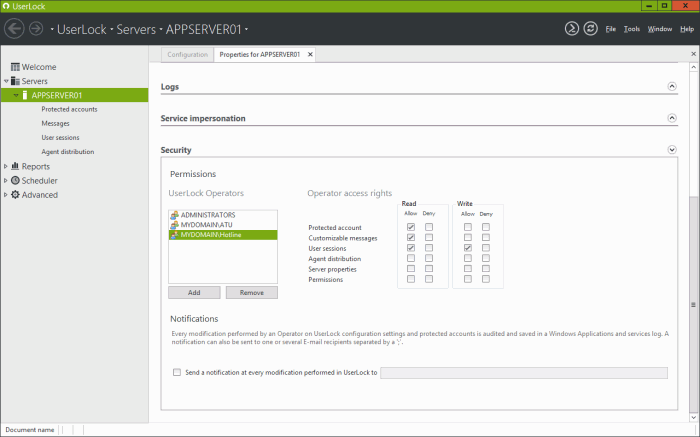Open the Tools menu
This screenshot has height=437, width=700.
632,29
